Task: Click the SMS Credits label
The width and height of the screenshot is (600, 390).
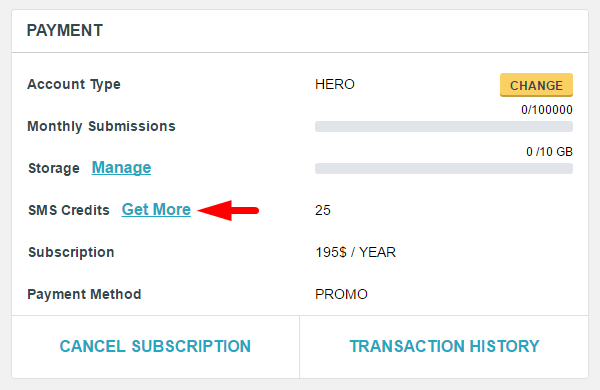Action: [69, 210]
